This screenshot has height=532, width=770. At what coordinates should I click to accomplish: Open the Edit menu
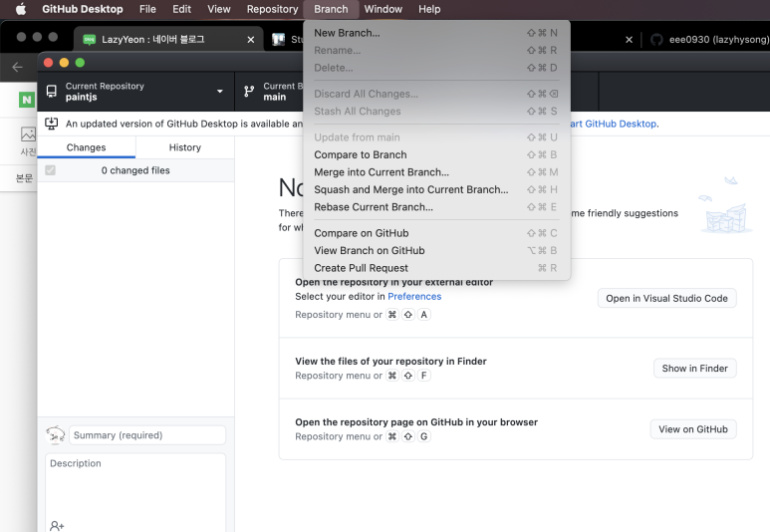pos(181,9)
